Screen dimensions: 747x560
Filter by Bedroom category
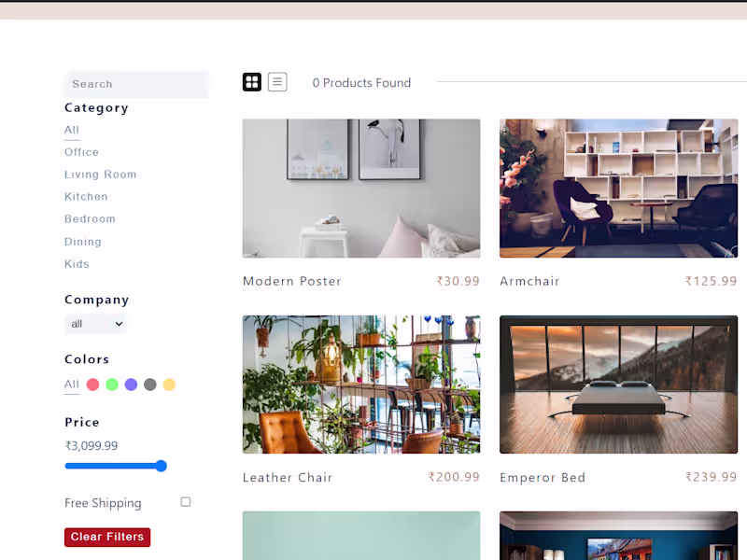tap(90, 219)
